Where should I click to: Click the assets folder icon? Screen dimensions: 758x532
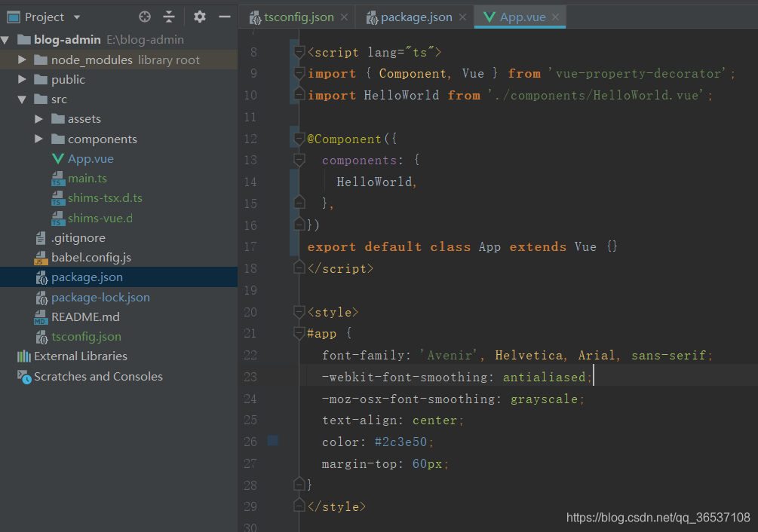tap(57, 119)
